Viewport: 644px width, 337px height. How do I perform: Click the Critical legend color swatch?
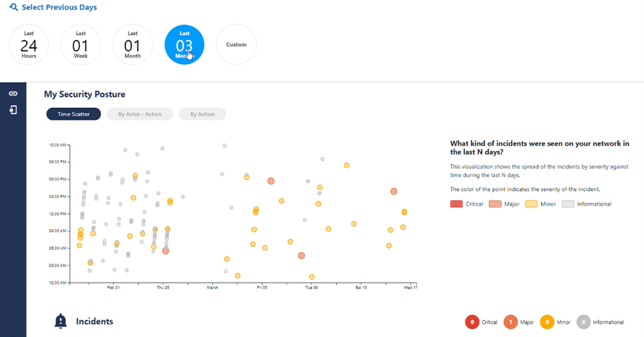click(456, 204)
